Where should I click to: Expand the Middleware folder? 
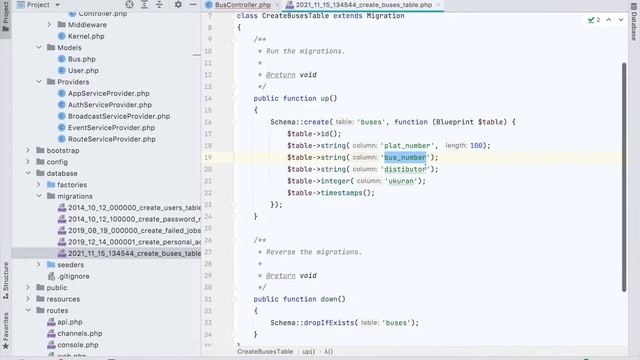49,24
